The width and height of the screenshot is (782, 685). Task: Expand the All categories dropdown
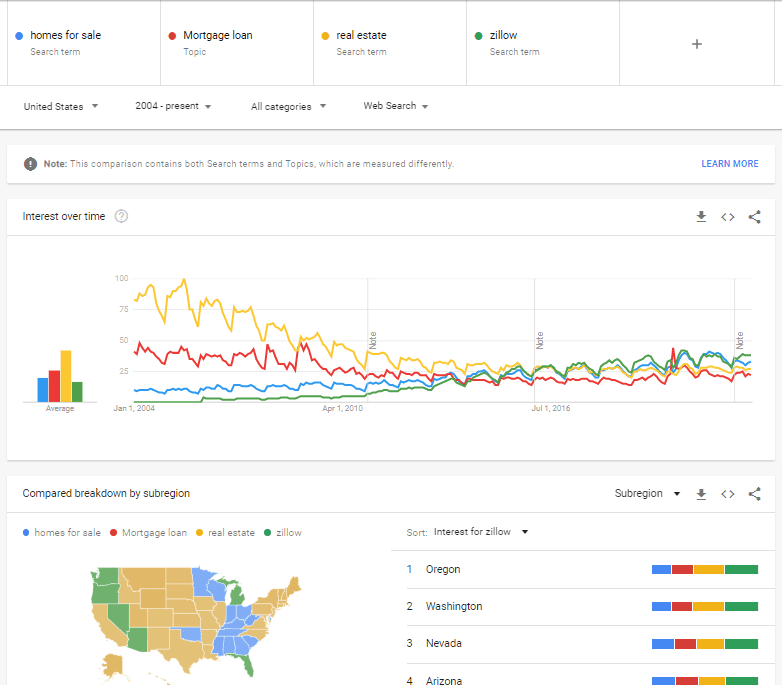coord(288,106)
